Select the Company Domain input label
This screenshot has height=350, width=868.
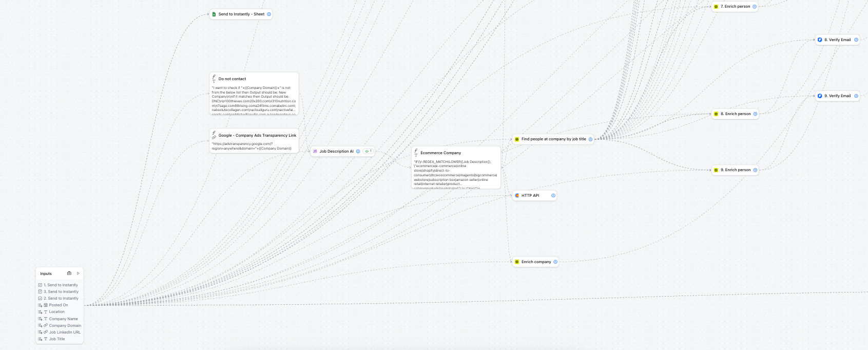[x=65, y=326]
